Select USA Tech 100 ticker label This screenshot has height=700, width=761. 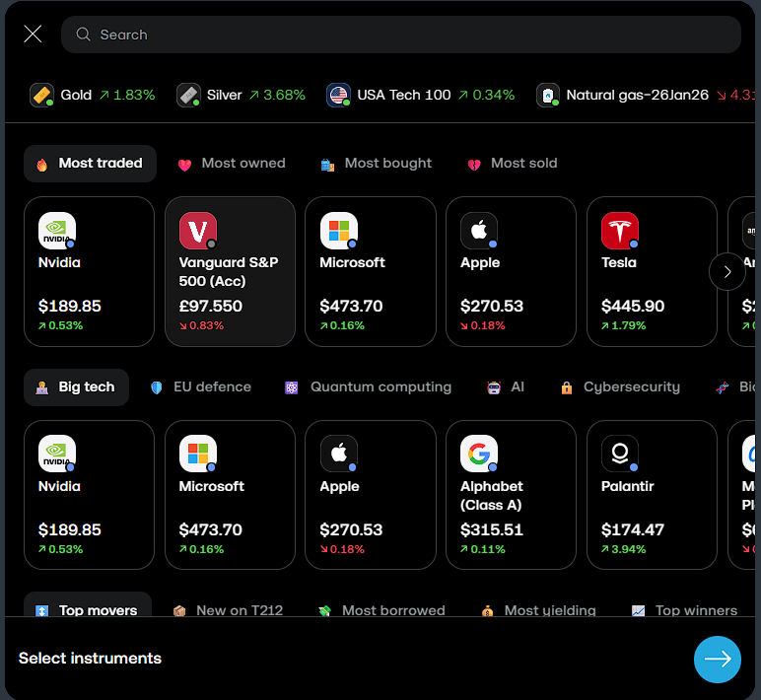coord(404,95)
